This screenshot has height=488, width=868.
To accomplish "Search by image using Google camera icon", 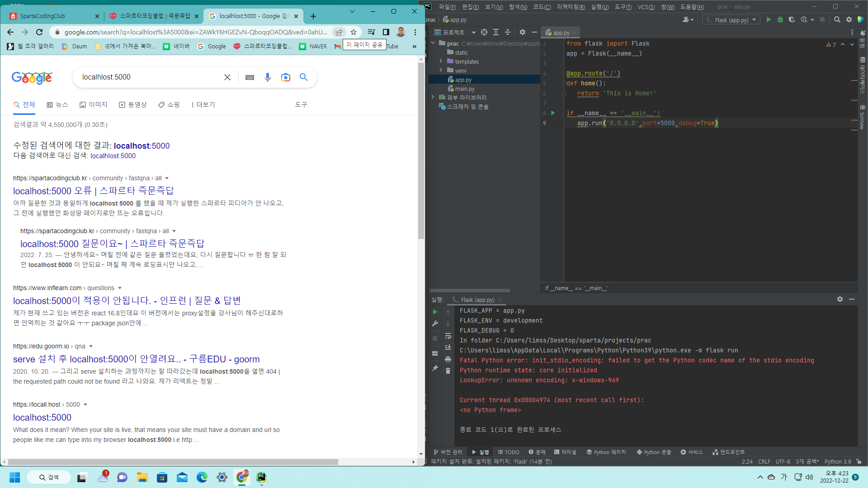I will (286, 77).
